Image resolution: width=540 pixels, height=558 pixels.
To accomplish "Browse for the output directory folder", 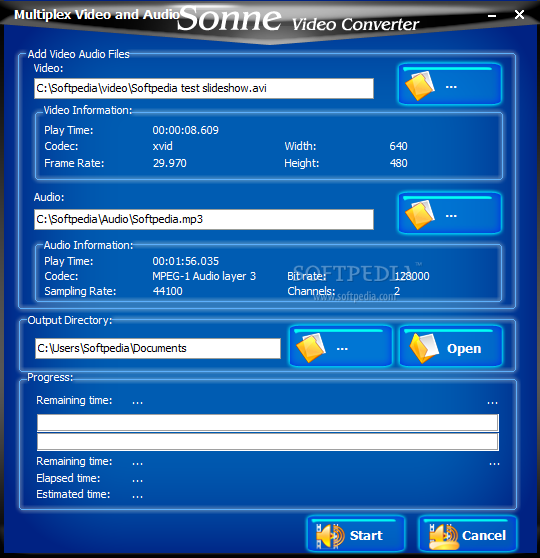I will pos(341,346).
